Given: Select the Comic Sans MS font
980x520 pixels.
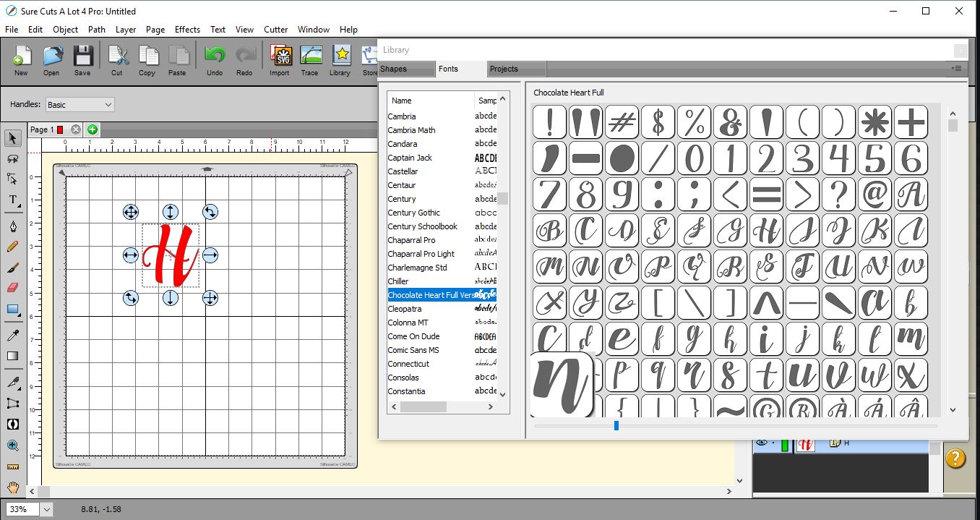Looking at the screenshot, I should pyautogui.click(x=442, y=350).
